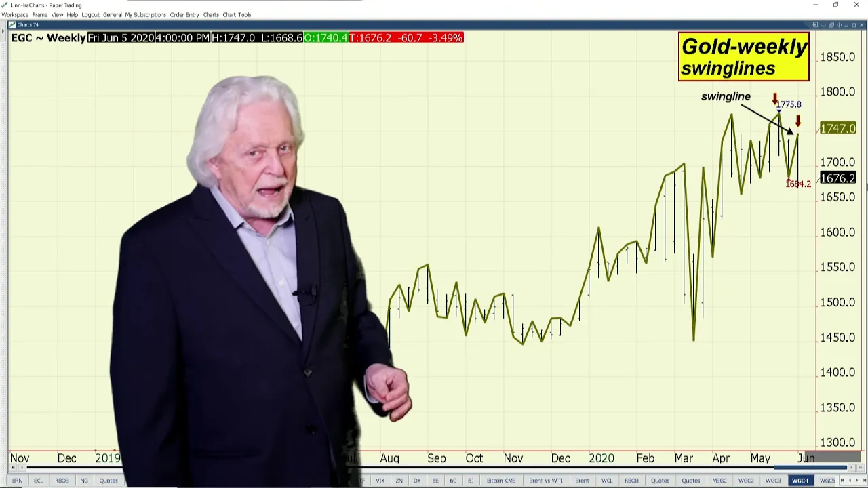
Task: Click the 1300.0 price axis label
Action: [x=837, y=443]
